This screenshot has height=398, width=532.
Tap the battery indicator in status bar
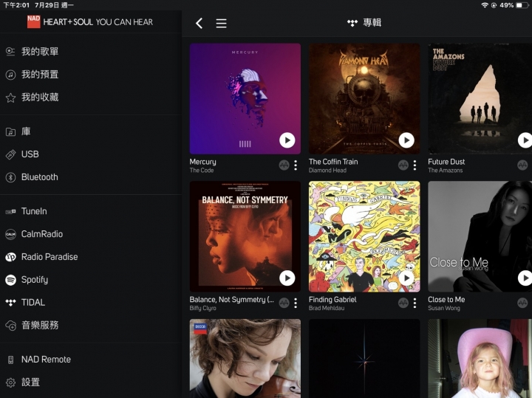click(522, 5)
